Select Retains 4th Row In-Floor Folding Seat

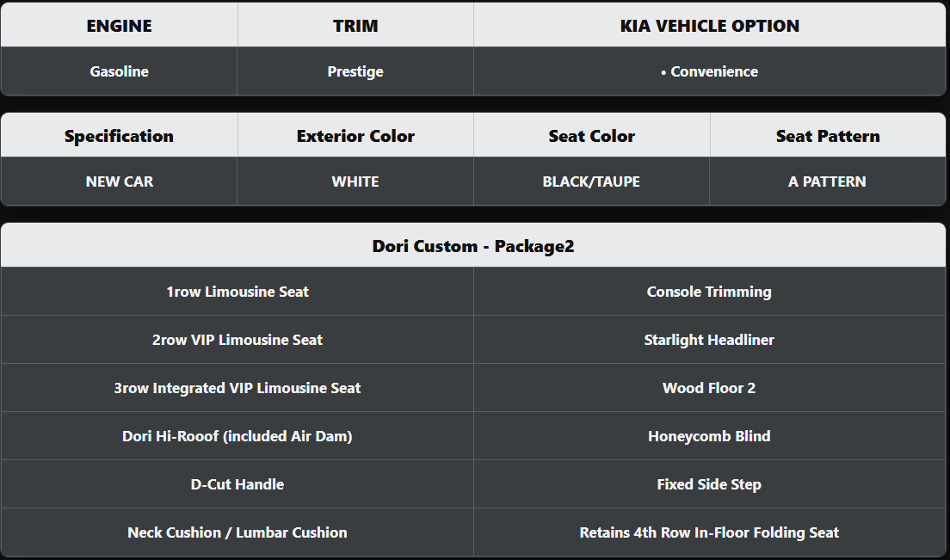pos(709,532)
